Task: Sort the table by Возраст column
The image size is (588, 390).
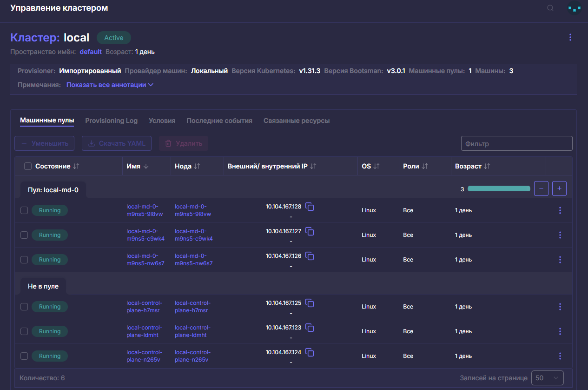Action: click(x=473, y=166)
